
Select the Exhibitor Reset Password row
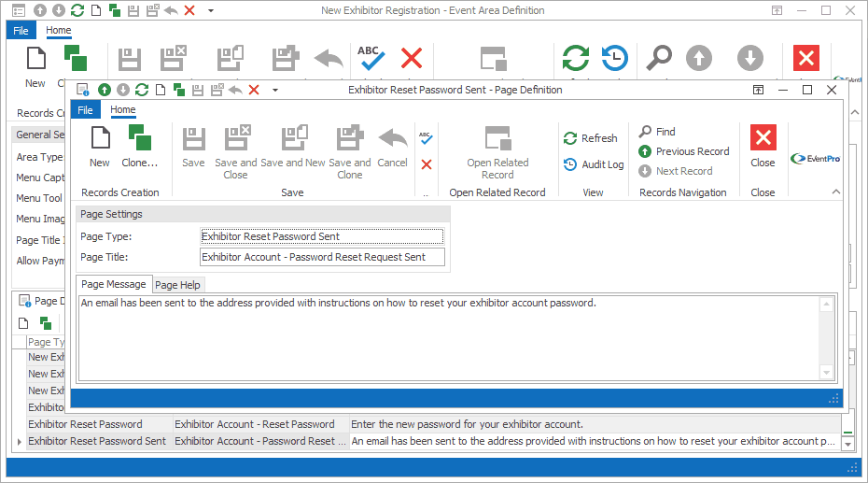click(x=433, y=424)
